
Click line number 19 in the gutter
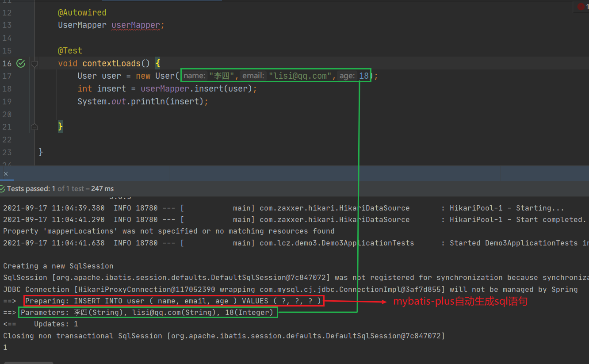click(7, 102)
